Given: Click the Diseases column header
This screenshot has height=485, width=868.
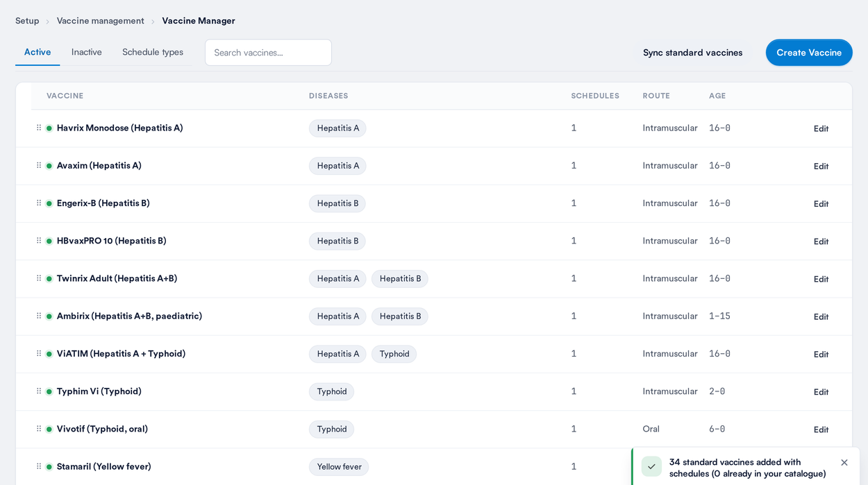Looking at the screenshot, I should pyautogui.click(x=328, y=96).
